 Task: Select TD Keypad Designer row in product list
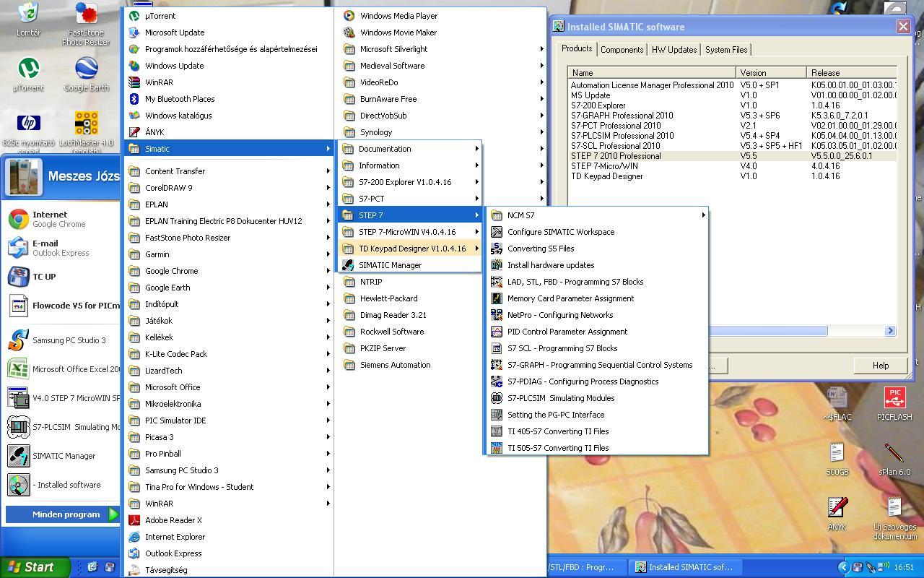(x=732, y=176)
